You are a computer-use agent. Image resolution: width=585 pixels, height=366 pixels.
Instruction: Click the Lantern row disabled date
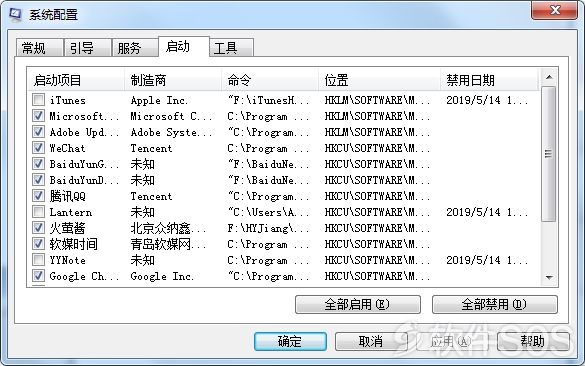coord(487,212)
